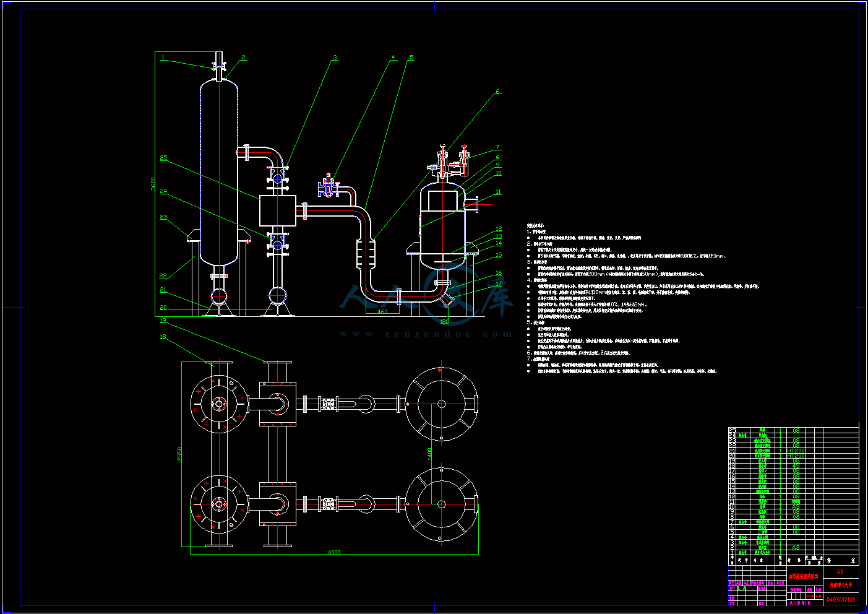
Task: Select A3 material in parts list row 10
Action: pyautogui.click(x=796, y=507)
